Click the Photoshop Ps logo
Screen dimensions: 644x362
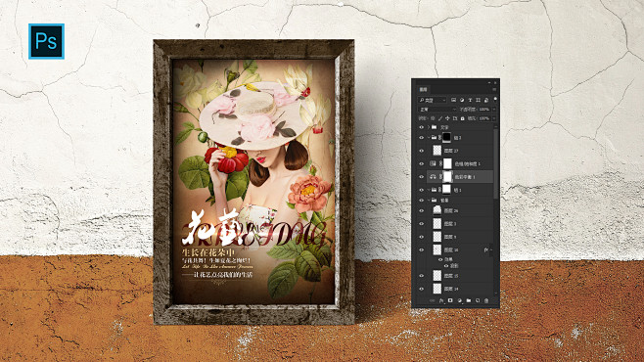point(46,41)
